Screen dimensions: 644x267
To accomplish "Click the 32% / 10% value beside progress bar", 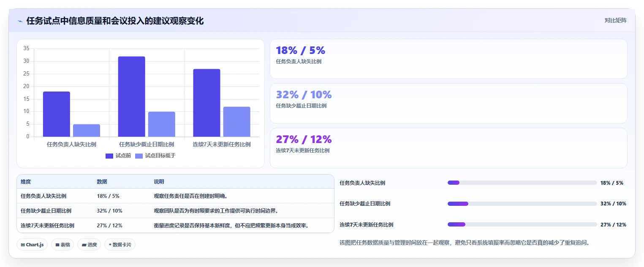I will tap(613, 204).
